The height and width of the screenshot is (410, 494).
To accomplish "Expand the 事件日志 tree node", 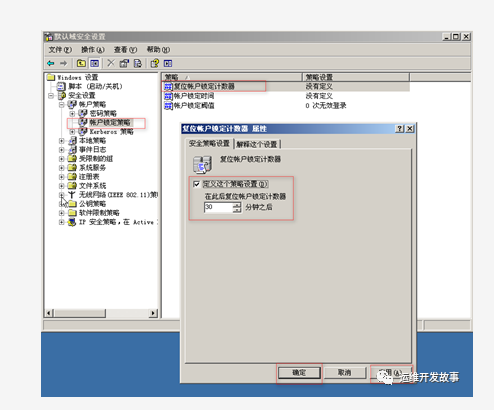I will (x=61, y=150).
